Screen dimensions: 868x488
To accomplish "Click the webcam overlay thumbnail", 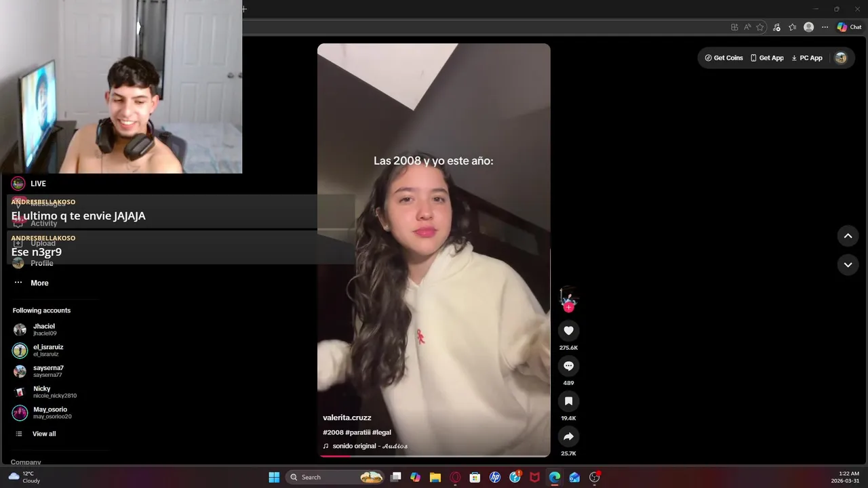I will (x=121, y=87).
